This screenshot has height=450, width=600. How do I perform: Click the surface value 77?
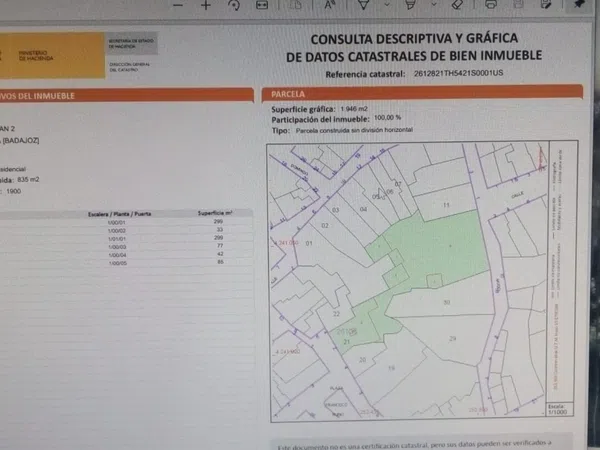220,246
